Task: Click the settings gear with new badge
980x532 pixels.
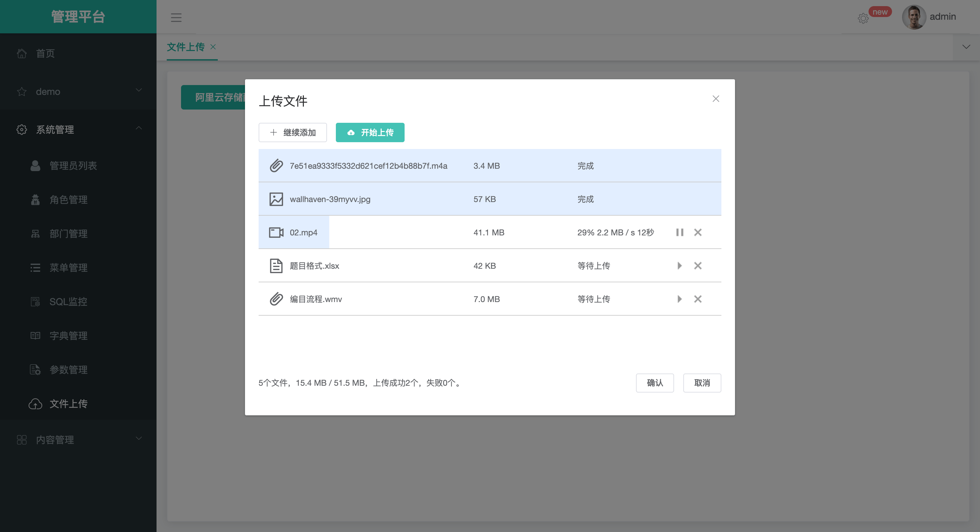Action: click(863, 18)
